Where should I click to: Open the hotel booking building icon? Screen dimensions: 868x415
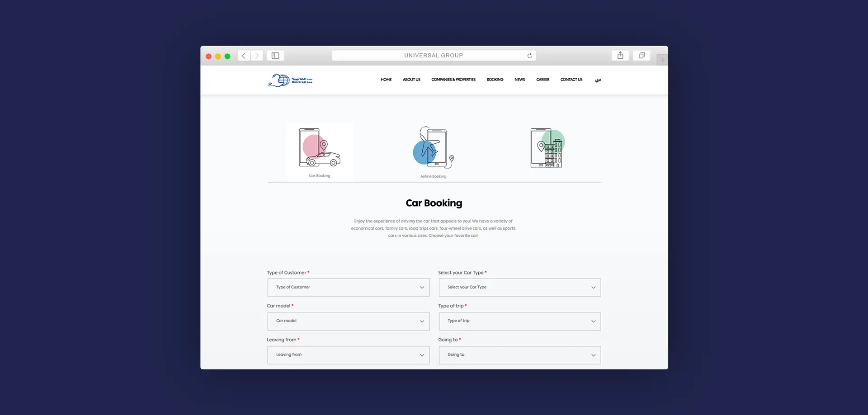[547, 148]
